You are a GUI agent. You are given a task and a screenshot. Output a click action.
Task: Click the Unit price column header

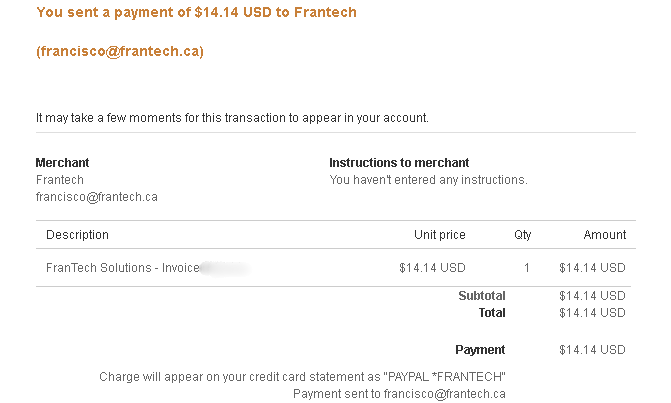[x=440, y=235]
